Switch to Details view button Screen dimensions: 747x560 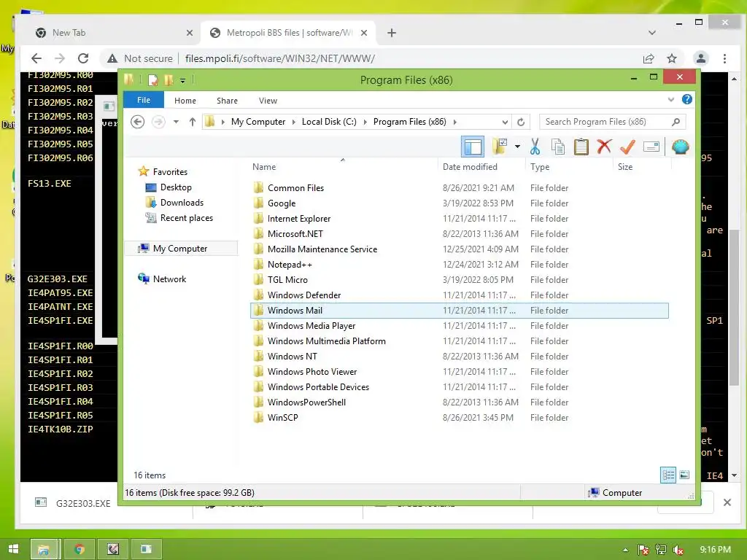(x=668, y=475)
